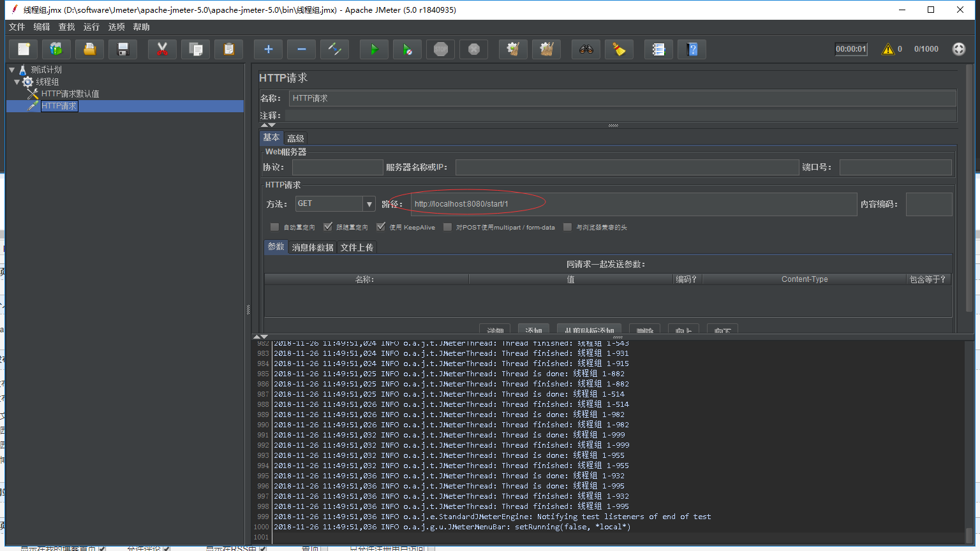
Task: Click the Content-Type column header
Action: click(x=805, y=279)
